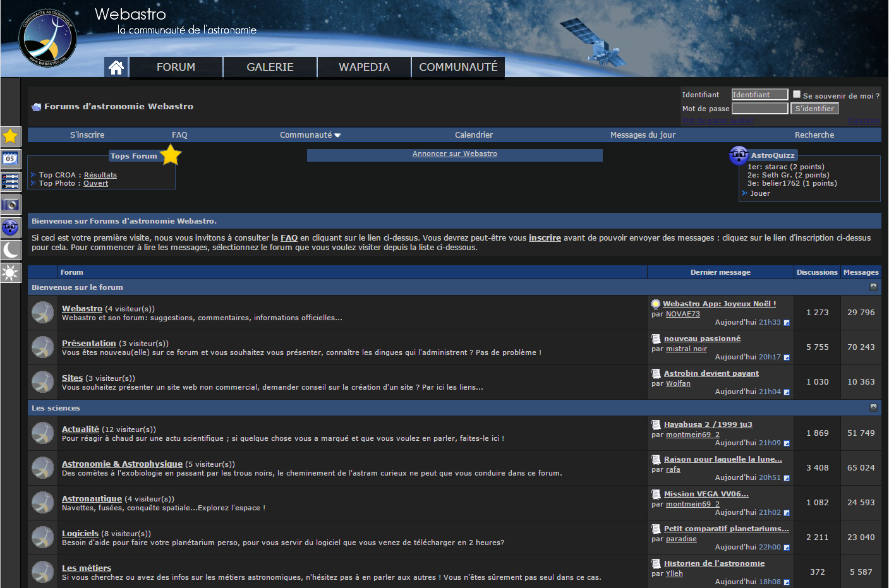Click the crescent moon sidebar icon

point(11,249)
